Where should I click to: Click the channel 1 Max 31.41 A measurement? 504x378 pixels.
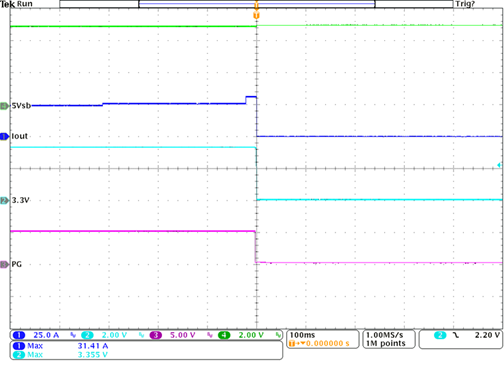click(x=60, y=346)
